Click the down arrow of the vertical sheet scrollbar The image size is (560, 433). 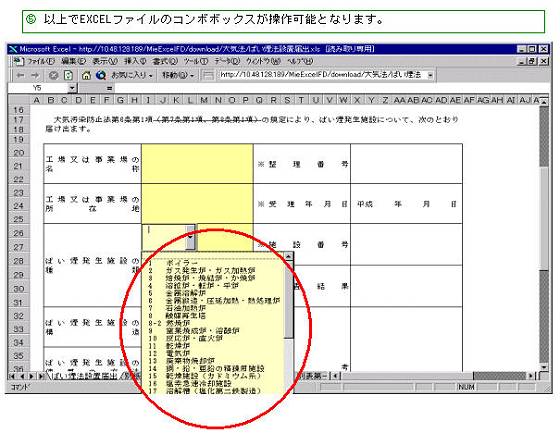coord(544,367)
